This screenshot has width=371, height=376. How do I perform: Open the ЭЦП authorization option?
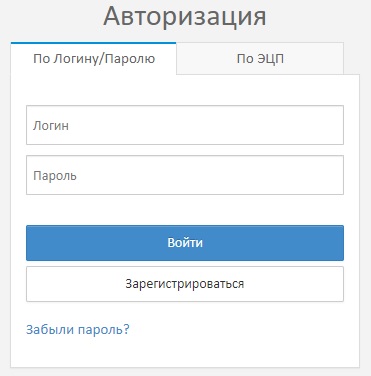pos(260,59)
